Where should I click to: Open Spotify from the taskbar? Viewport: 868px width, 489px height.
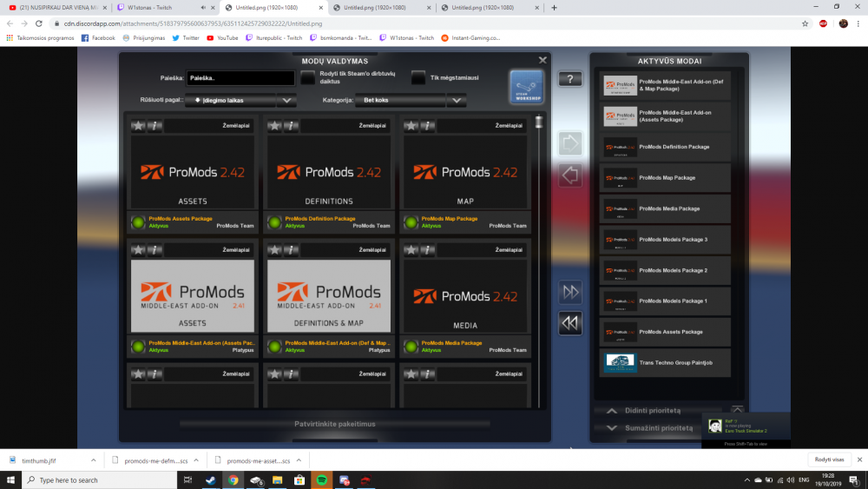click(322, 480)
